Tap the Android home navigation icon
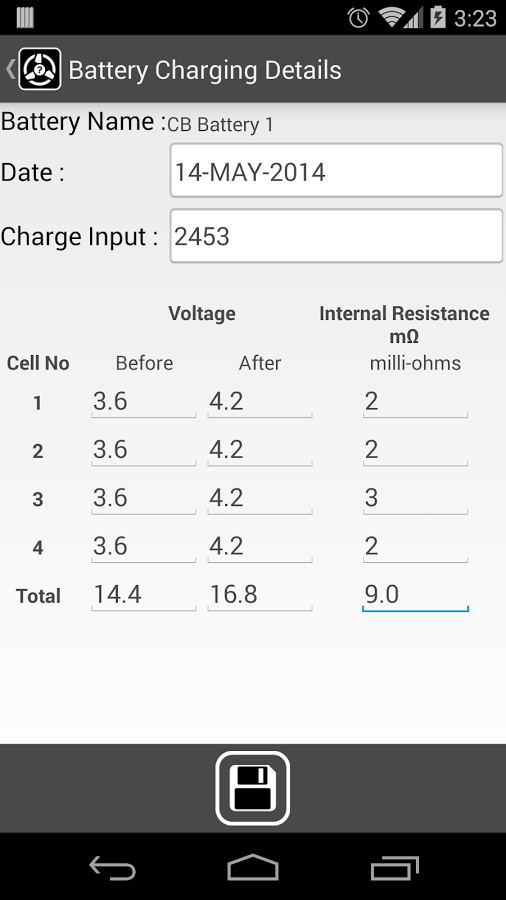 252,867
